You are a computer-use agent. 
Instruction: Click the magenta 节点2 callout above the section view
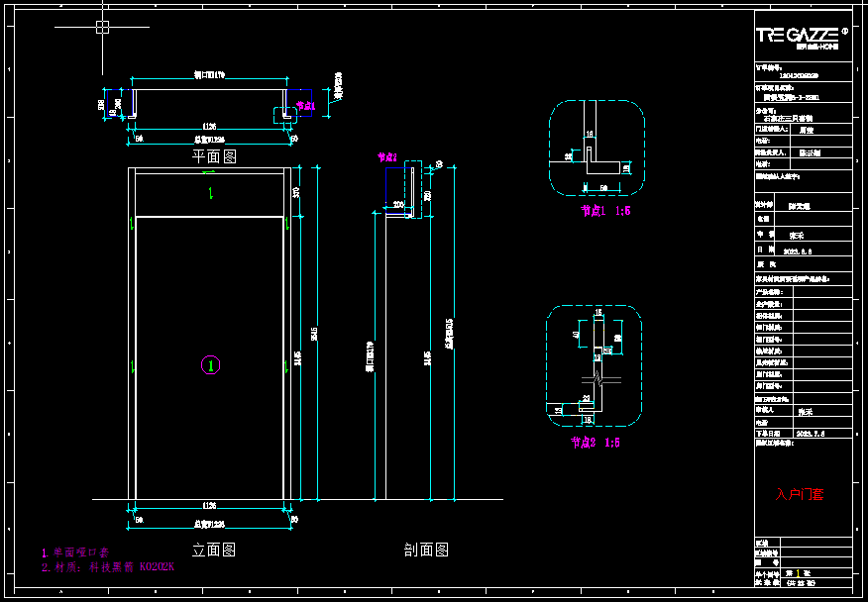[x=387, y=157]
